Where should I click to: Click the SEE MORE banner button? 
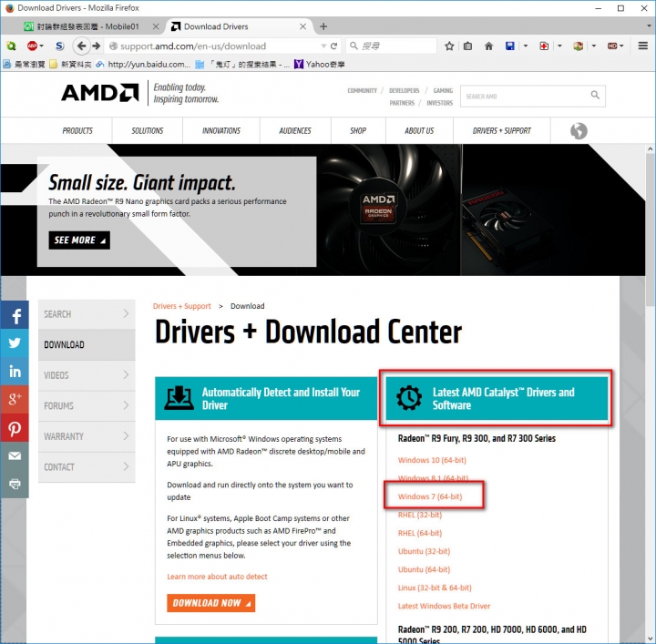point(79,240)
